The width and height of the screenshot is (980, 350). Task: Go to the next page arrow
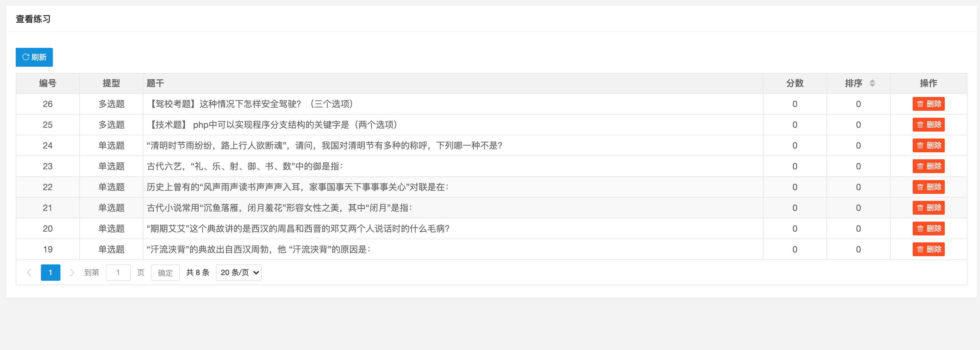click(x=72, y=272)
